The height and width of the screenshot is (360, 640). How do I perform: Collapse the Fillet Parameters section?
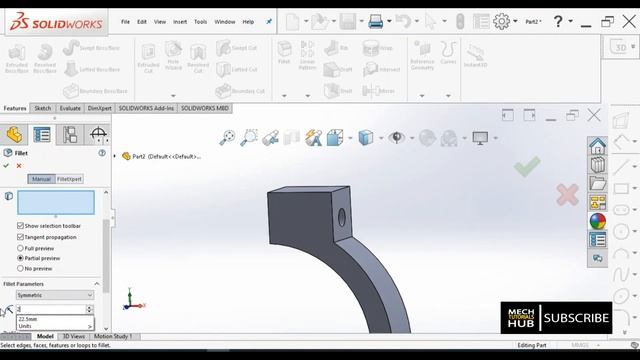point(97,284)
